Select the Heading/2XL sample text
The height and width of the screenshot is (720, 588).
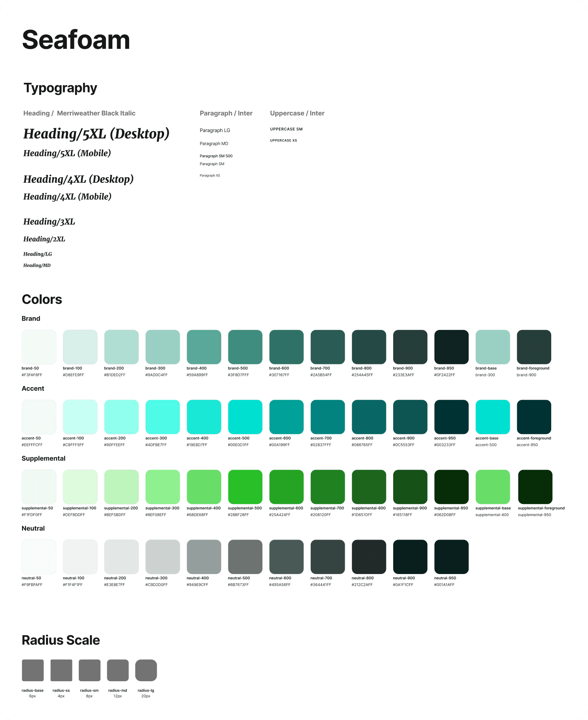[44, 239]
